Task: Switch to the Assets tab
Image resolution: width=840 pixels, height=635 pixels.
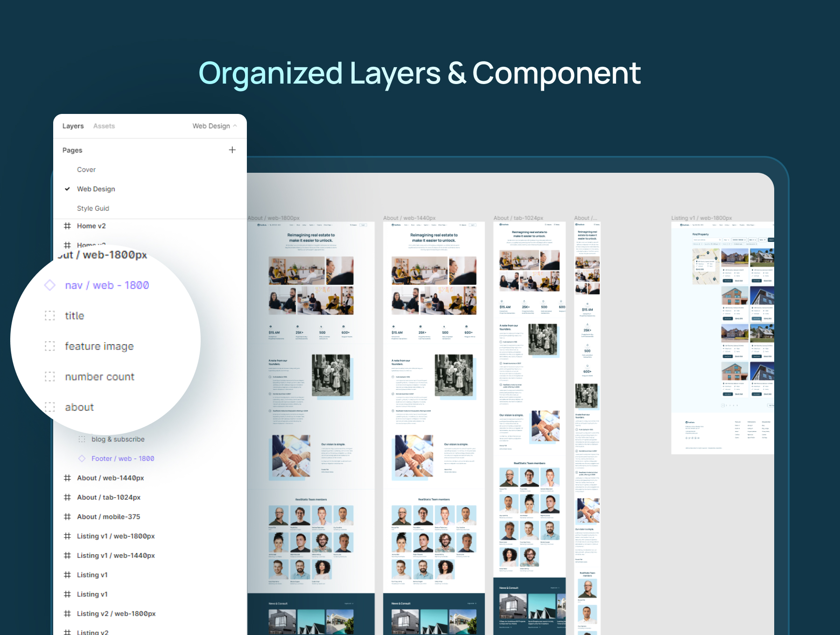Action: [x=104, y=126]
